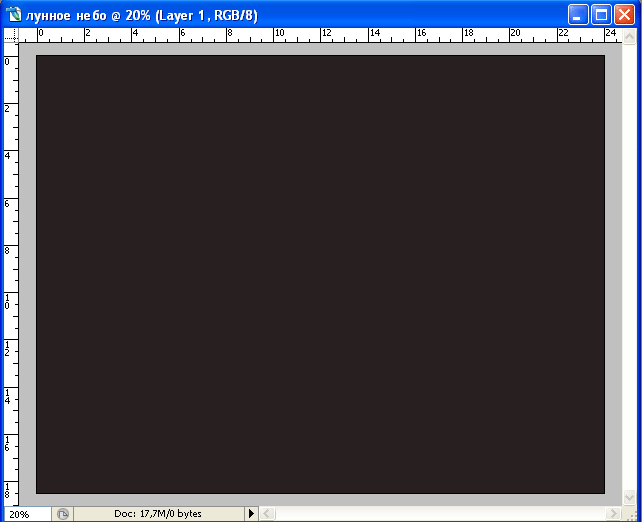Minimize the лунное небо document window
The width and height of the screenshot is (642, 522).
[578, 15]
